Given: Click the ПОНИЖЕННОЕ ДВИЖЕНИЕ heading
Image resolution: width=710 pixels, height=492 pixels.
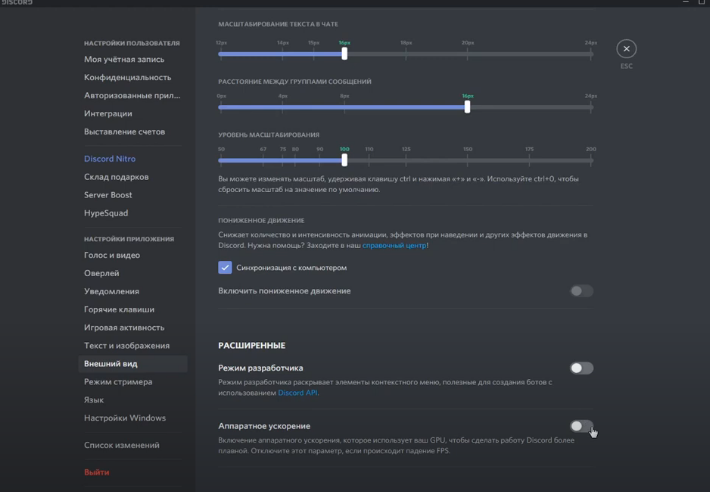Looking at the screenshot, I should pos(261,220).
